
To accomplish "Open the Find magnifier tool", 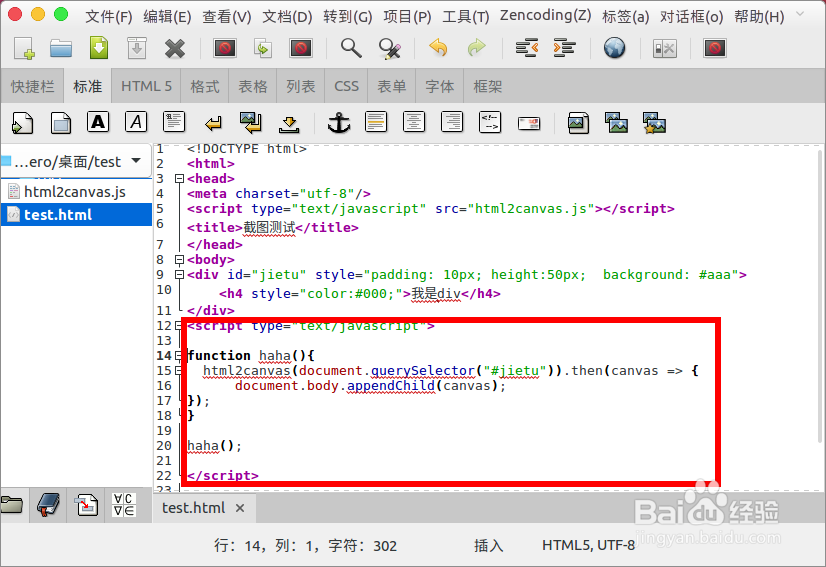I will click(x=351, y=48).
